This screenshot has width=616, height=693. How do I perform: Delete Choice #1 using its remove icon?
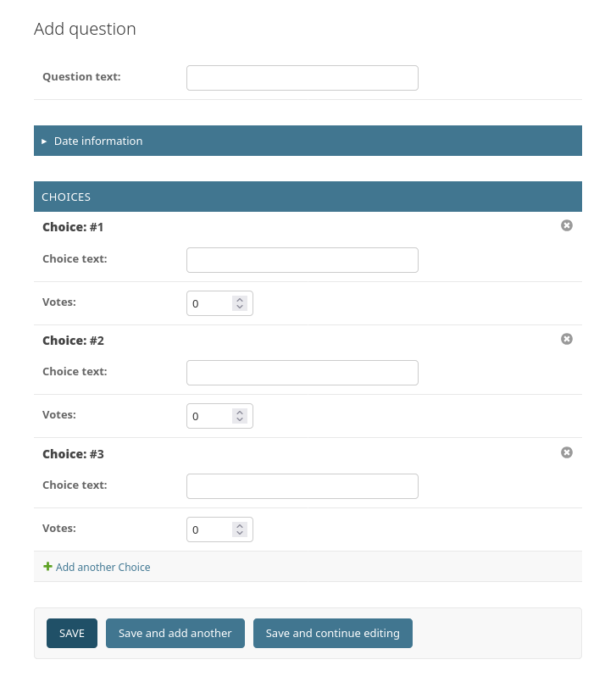point(566,225)
